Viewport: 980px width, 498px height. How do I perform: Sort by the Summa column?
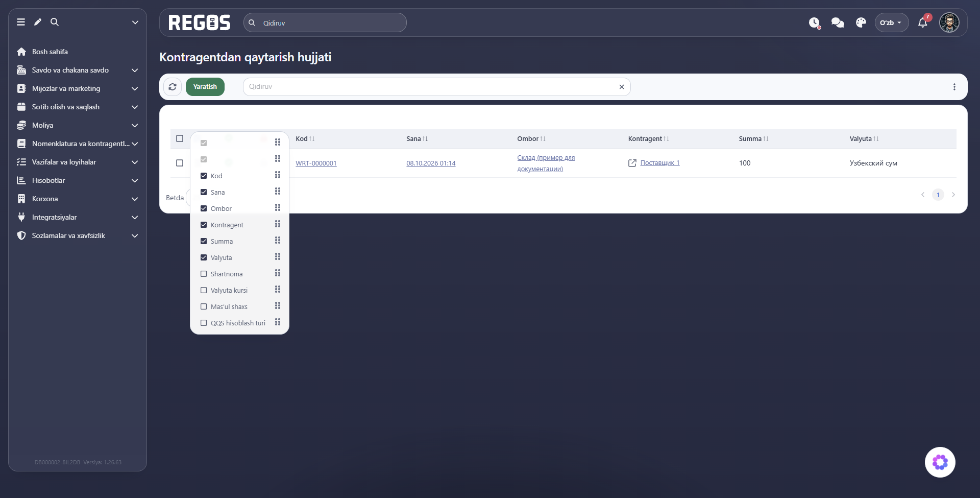pyautogui.click(x=753, y=139)
